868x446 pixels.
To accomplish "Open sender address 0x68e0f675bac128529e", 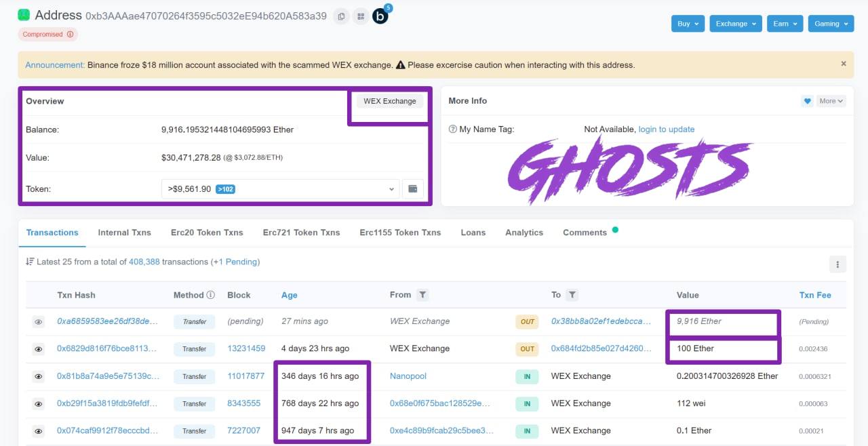I will [439, 403].
